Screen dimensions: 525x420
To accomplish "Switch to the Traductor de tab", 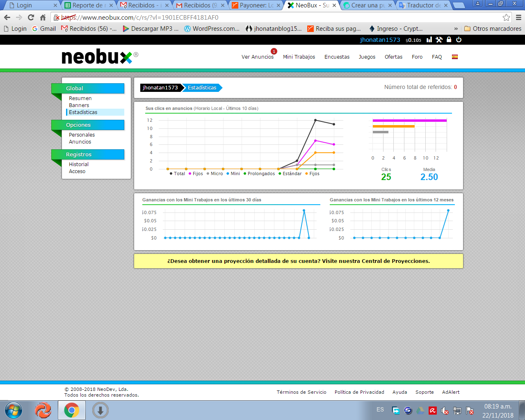I will coord(423,5).
